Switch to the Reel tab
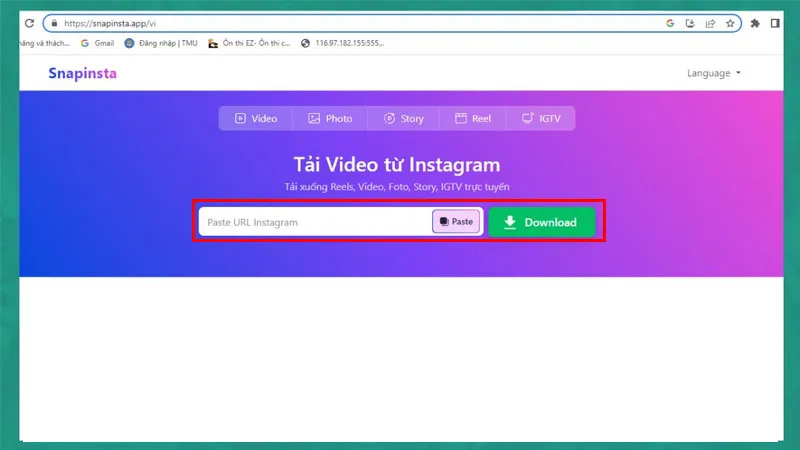Image resolution: width=800 pixels, height=450 pixels. click(x=473, y=118)
